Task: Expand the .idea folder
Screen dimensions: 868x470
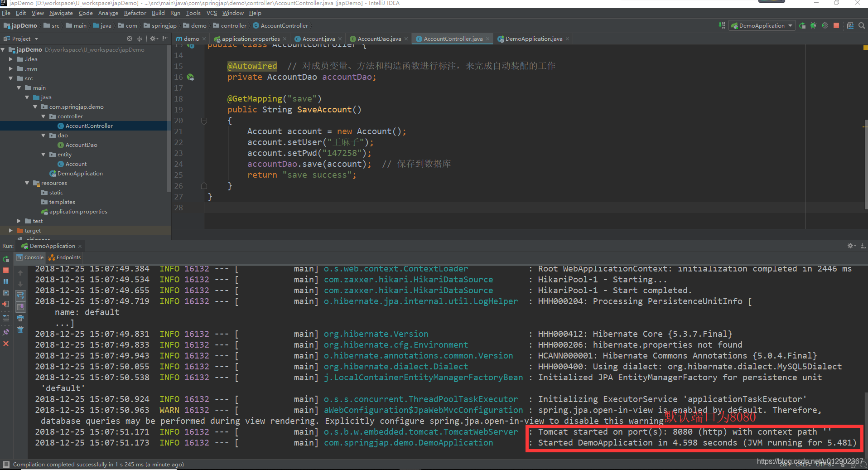Action: click(11, 59)
